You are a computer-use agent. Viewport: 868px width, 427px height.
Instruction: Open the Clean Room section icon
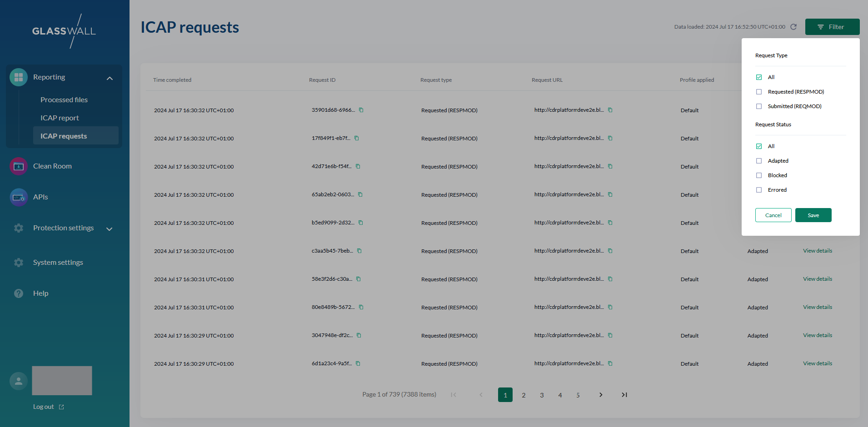(19, 166)
